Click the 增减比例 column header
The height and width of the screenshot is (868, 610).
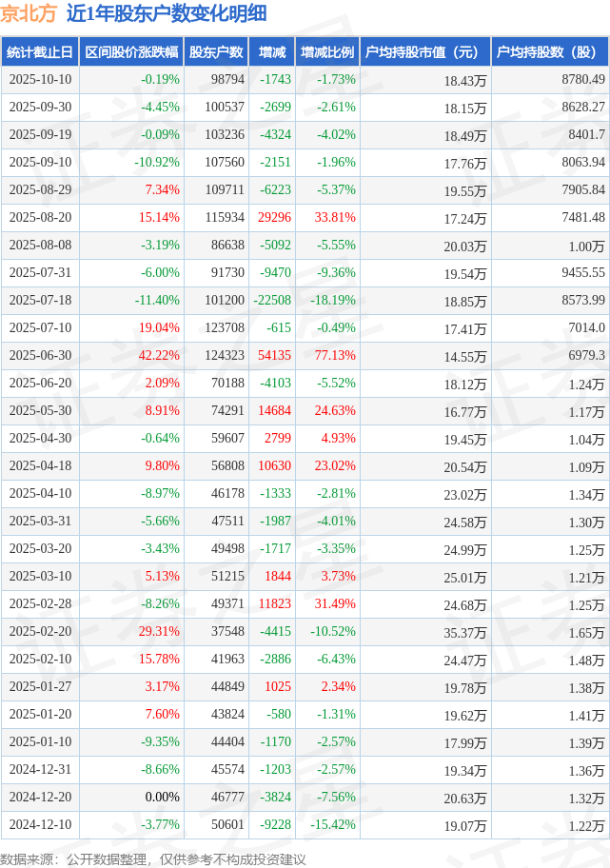[326, 53]
